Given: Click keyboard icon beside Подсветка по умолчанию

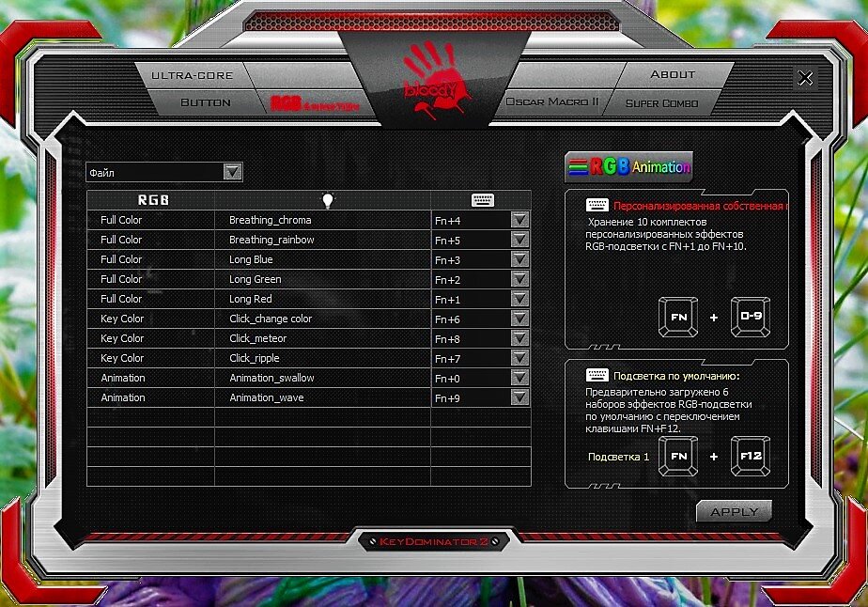Looking at the screenshot, I should [597, 376].
